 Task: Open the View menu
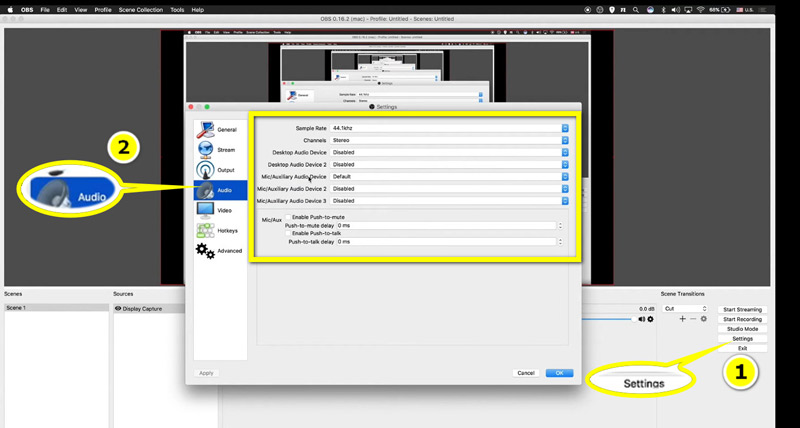click(x=81, y=10)
